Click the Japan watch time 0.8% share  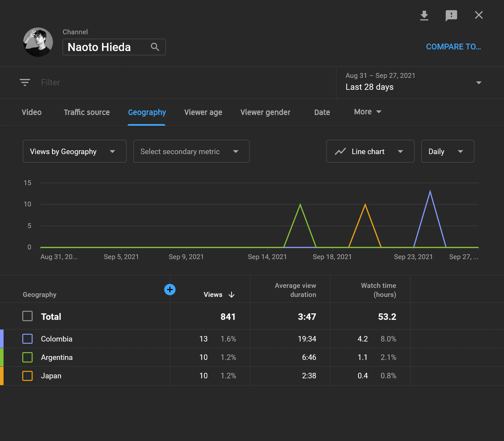[x=388, y=376]
